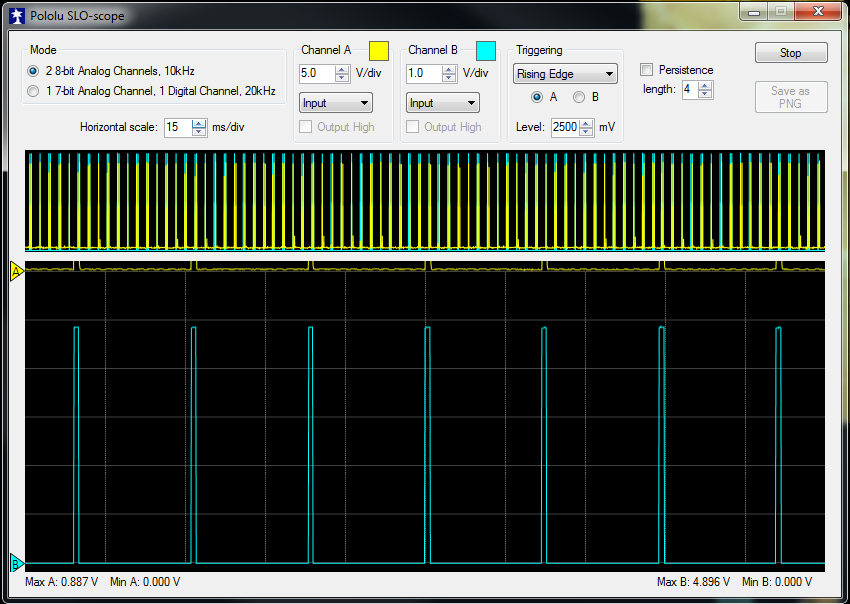Choose trigger source A radio button

(x=537, y=97)
